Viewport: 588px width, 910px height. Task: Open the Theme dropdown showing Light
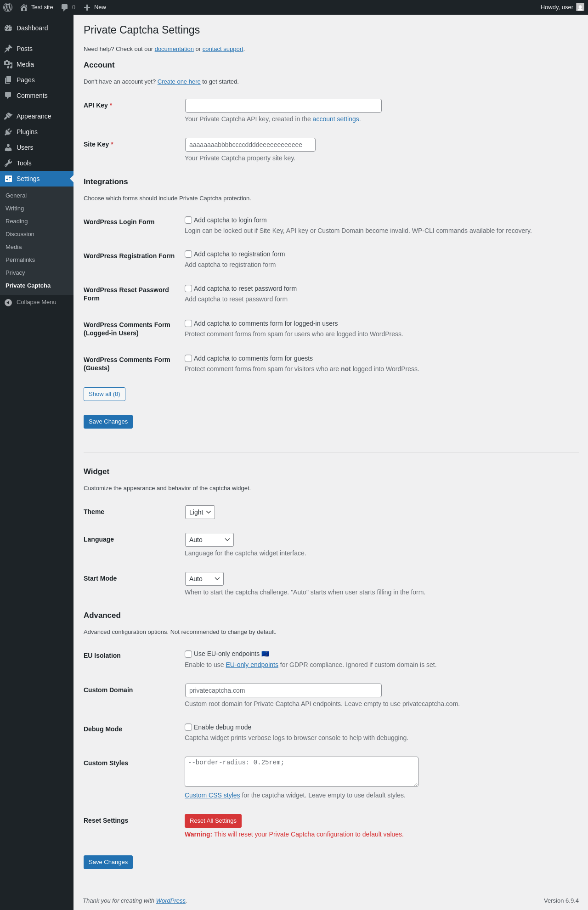200,512
